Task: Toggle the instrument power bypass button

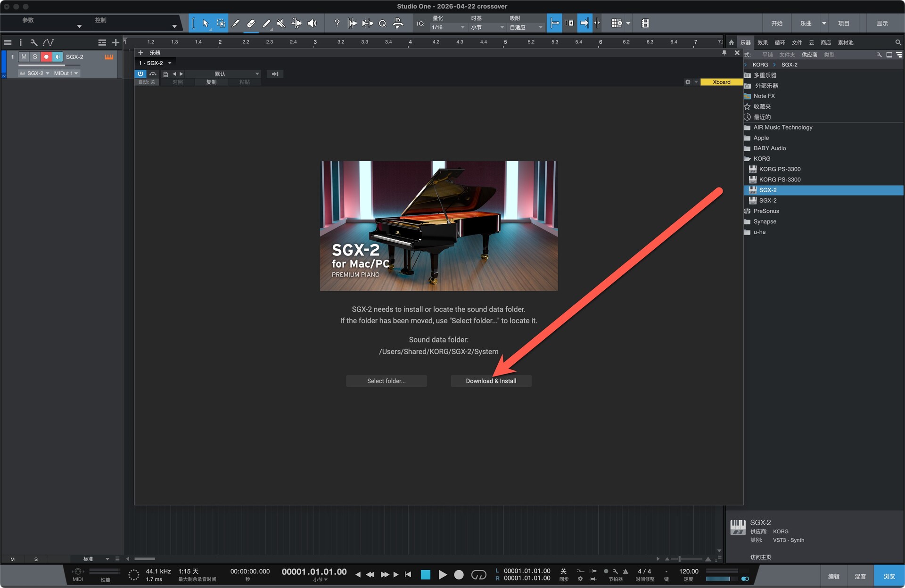Action: [140, 74]
